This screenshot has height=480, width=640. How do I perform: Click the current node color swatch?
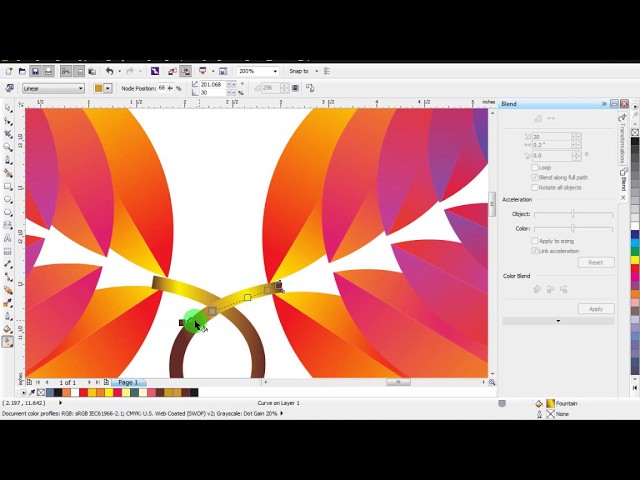(98, 88)
